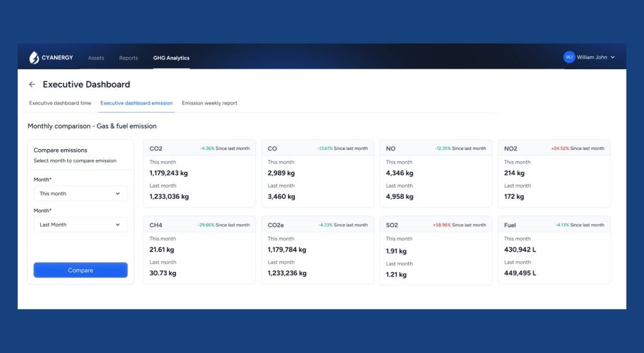
Task: Click the 3,460 kg value
Action: tap(281, 196)
